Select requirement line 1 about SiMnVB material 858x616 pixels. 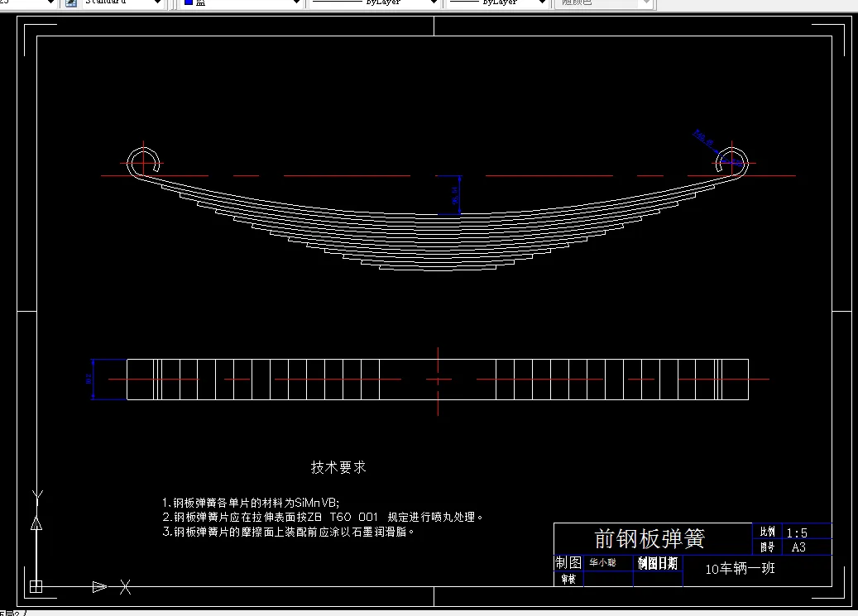pyautogui.click(x=251, y=502)
